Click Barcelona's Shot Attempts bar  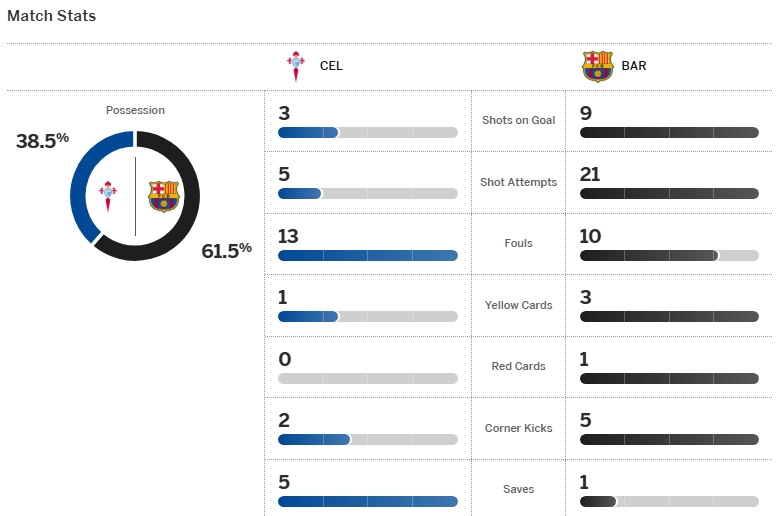[x=669, y=194]
